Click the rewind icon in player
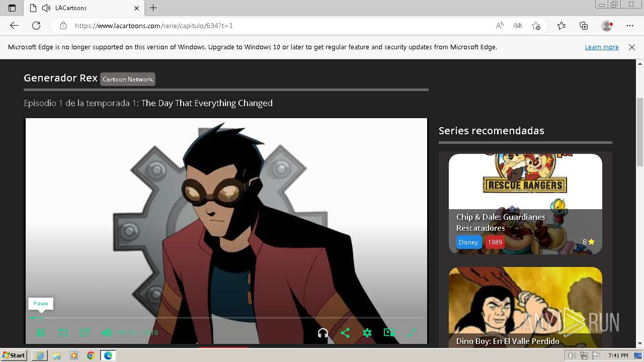Image resolution: width=644 pixels, height=362 pixels. click(63, 332)
